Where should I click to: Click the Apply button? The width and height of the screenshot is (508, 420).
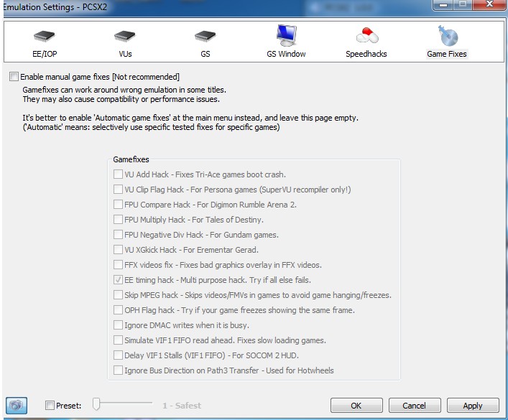(473, 406)
